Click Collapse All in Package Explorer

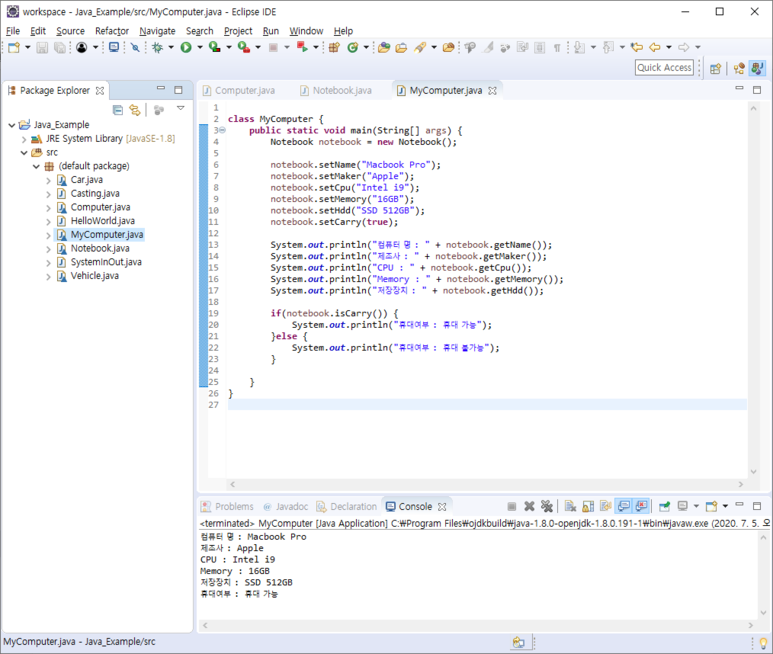pyautogui.click(x=117, y=110)
